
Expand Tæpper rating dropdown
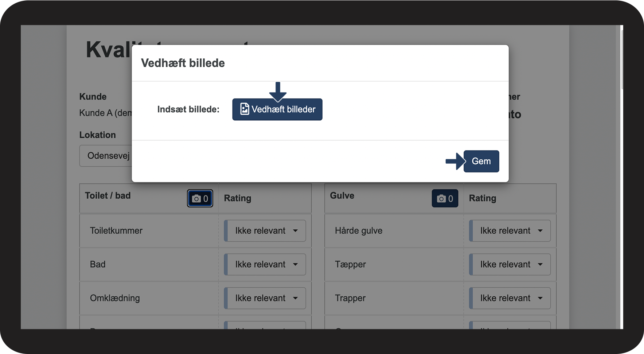(x=510, y=264)
